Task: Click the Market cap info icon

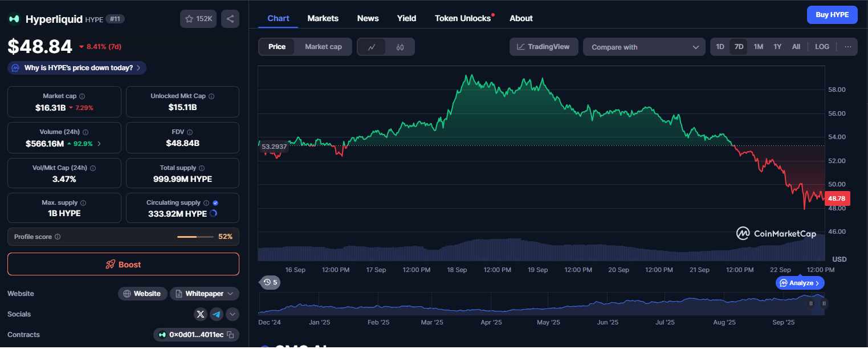Action: tap(82, 96)
